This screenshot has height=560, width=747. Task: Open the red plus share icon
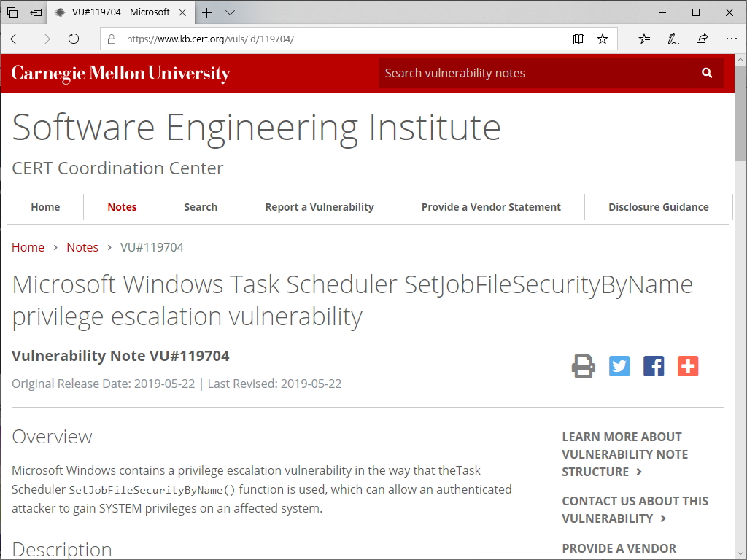pyautogui.click(x=688, y=366)
